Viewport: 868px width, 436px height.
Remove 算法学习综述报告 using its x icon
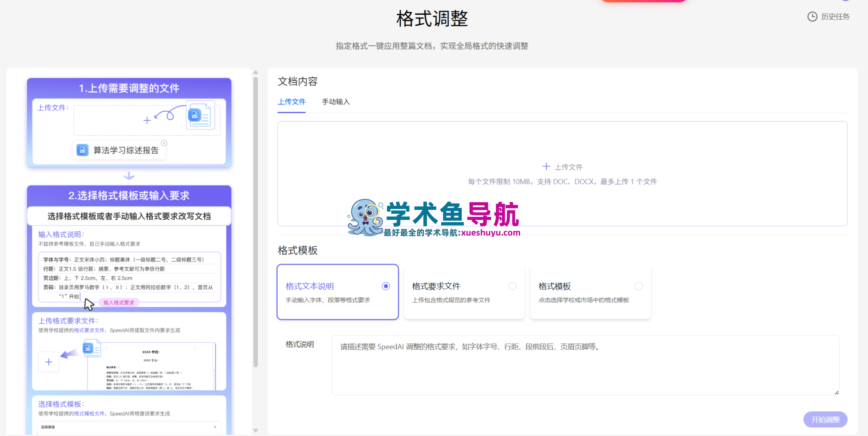164,143
